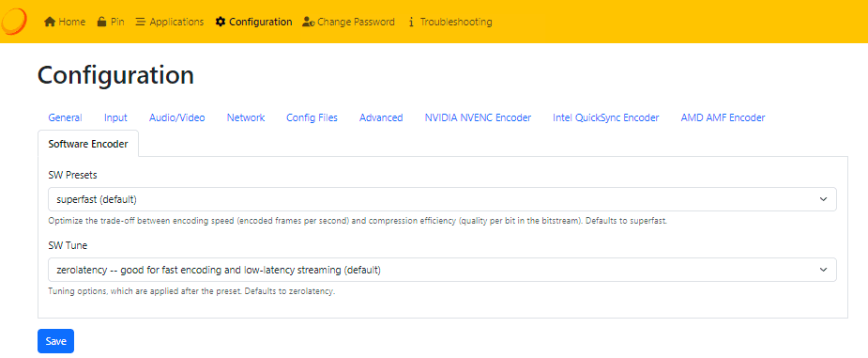Click the Applications list icon
Image resolution: width=868 pixels, height=358 pixels.
pos(141,23)
